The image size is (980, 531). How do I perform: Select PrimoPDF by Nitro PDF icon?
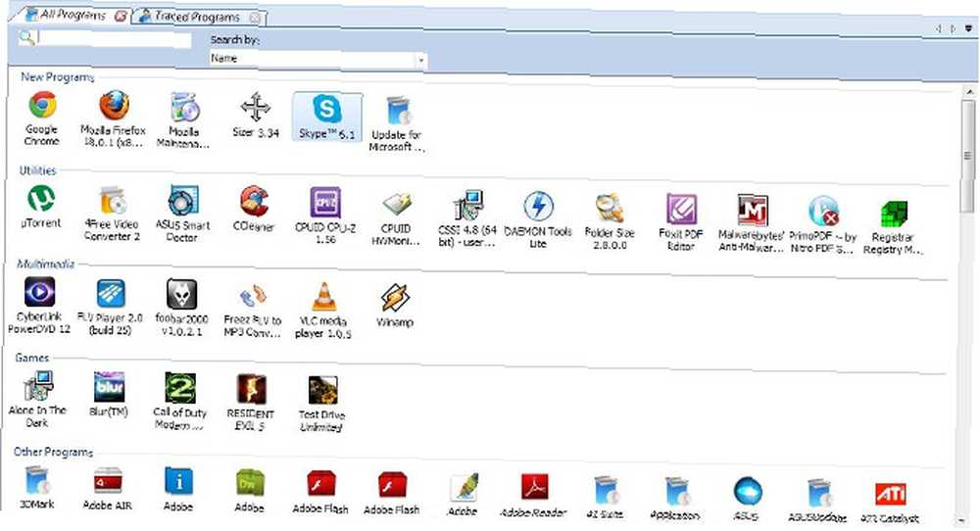click(823, 212)
